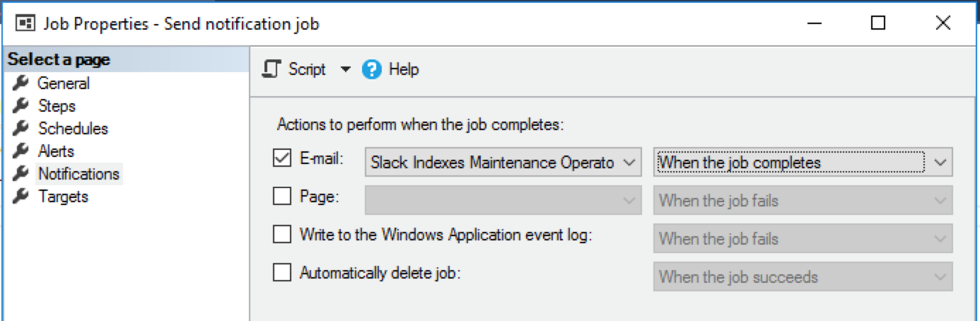
Task: Click the Help button label
Action: pos(404,69)
